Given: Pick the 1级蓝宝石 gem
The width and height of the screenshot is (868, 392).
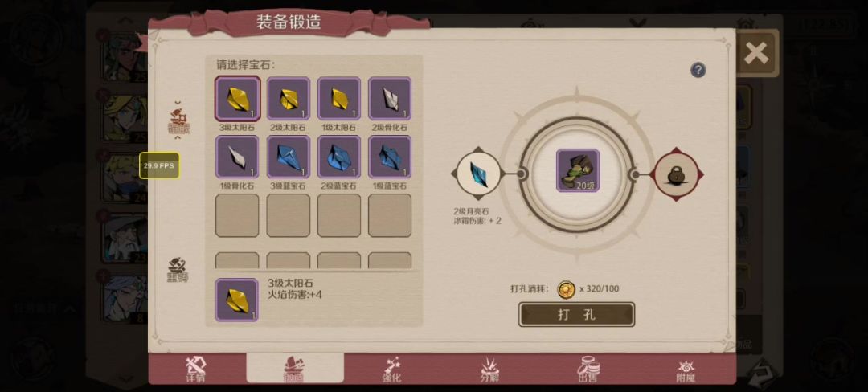Looking at the screenshot, I should click(x=390, y=157).
